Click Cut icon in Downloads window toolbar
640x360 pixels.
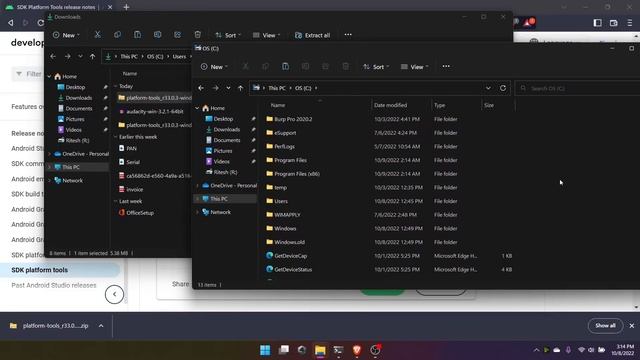point(98,35)
